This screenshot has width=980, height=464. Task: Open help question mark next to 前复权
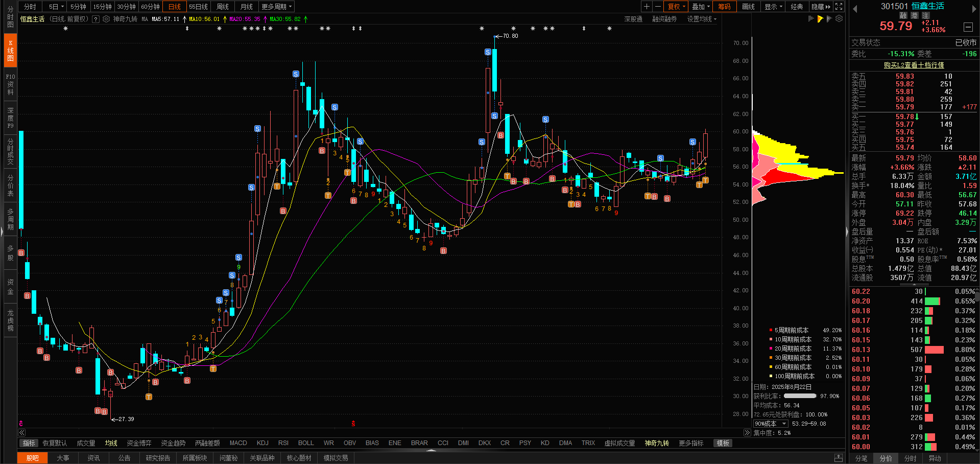click(x=95, y=19)
